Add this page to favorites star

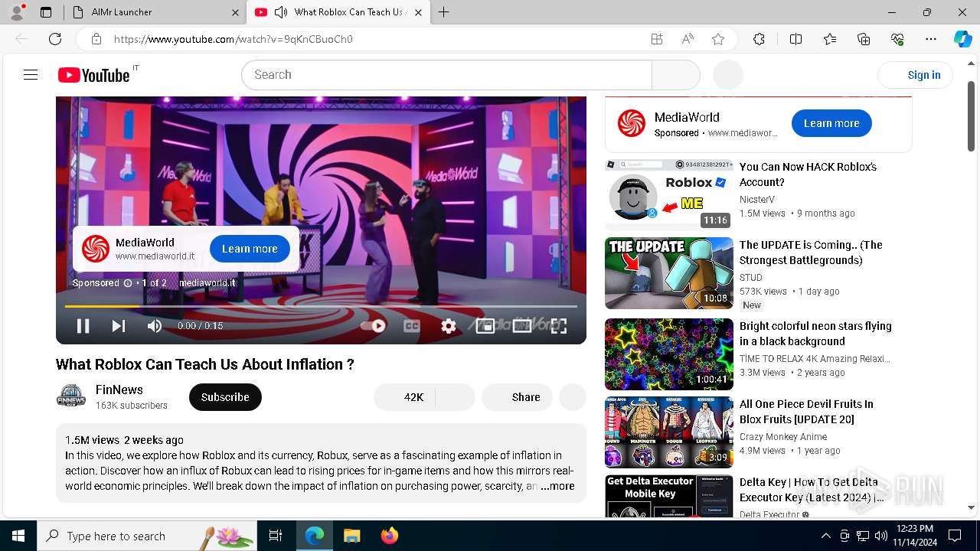click(718, 39)
